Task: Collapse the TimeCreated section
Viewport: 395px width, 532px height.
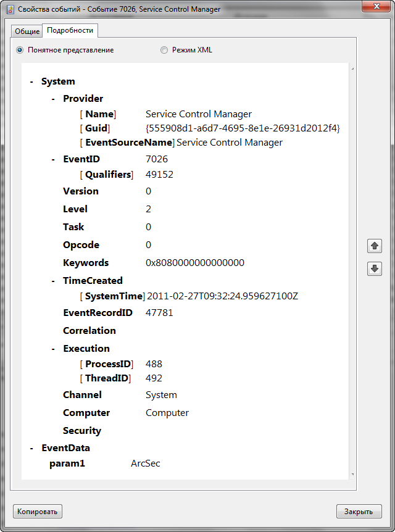Action: 54,281
